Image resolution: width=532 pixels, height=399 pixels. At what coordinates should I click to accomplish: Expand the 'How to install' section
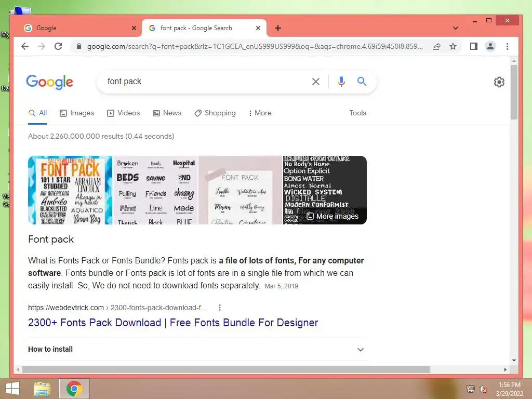[x=197, y=349]
